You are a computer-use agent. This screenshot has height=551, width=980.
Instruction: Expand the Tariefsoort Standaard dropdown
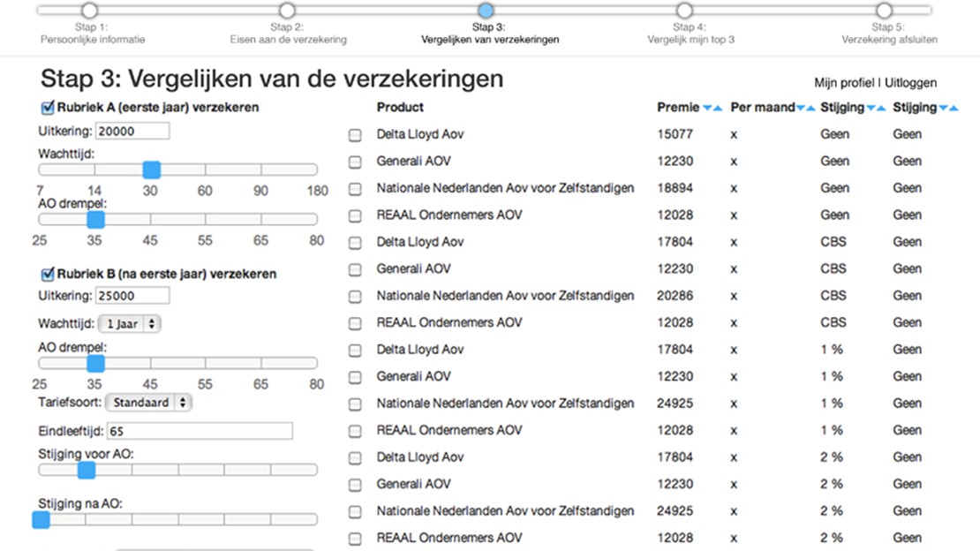(x=147, y=403)
